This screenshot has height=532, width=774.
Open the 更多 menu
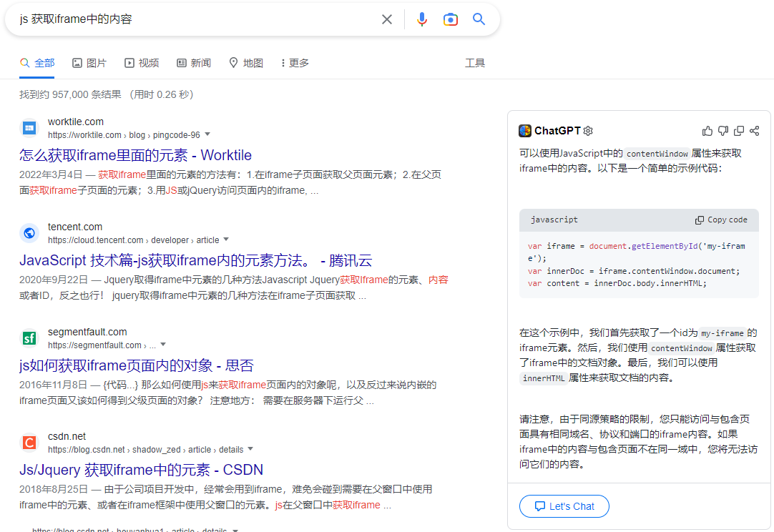[x=295, y=63]
